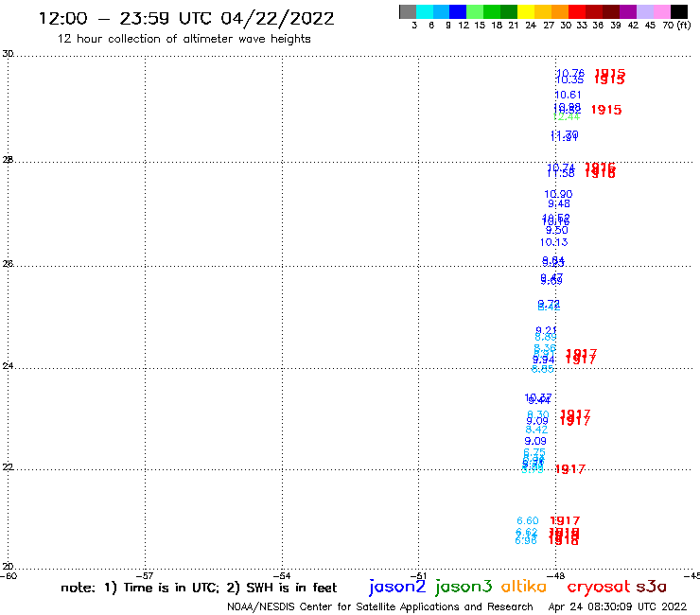Click the wave height value '10.61'

[x=568, y=95]
